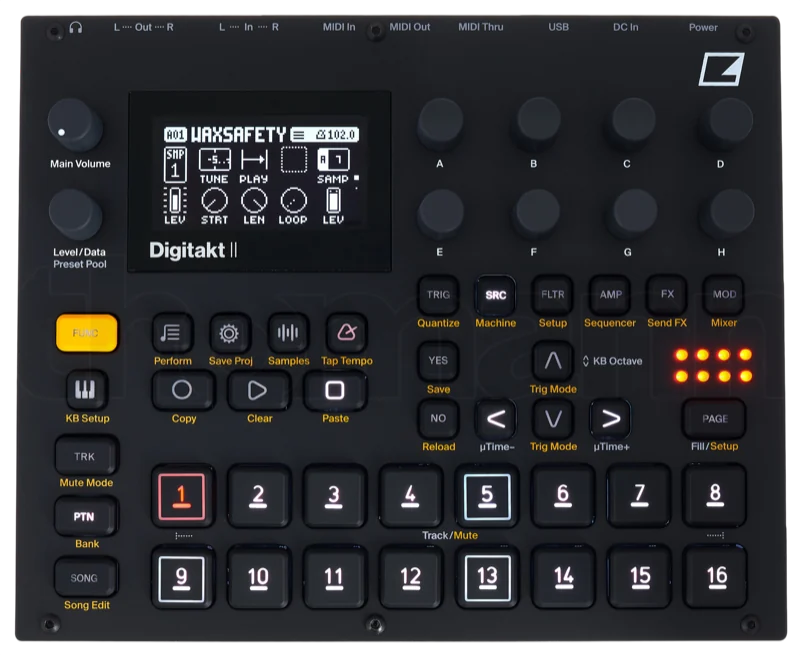
Task: Toggle trig key 16
Action: 715,578
